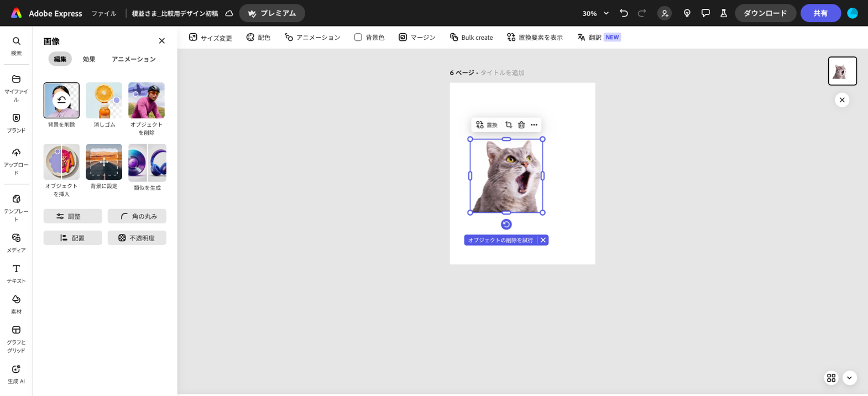Viewport: 868px width, 396px height.
Task: Open the 調整 settings
Action: tap(73, 216)
